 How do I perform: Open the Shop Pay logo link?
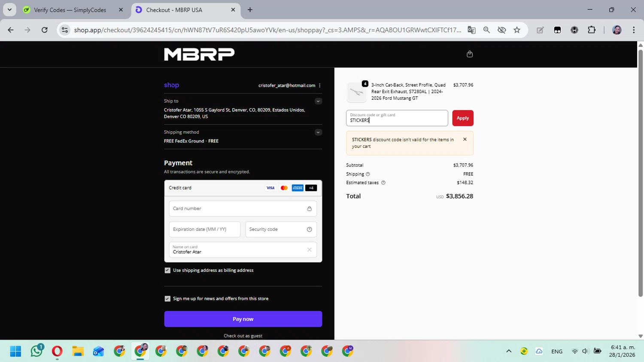(x=171, y=85)
